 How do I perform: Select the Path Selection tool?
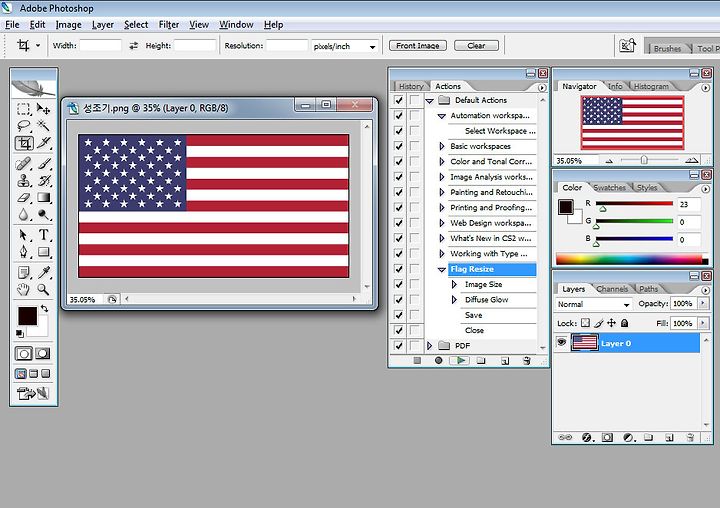pos(23,235)
